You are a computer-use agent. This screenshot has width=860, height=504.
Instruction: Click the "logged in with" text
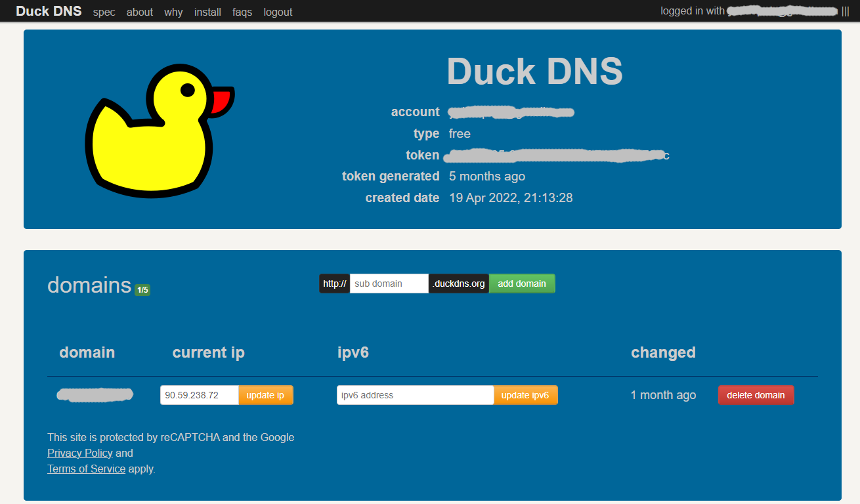pos(693,11)
